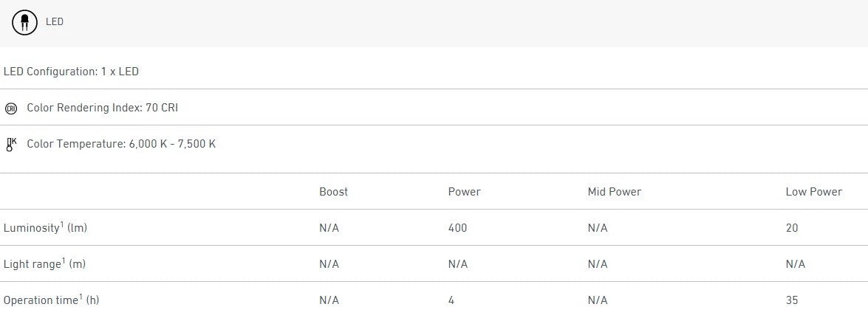Click the Color Temperature 6,000 K - 7,500 K text

pyautogui.click(x=121, y=144)
